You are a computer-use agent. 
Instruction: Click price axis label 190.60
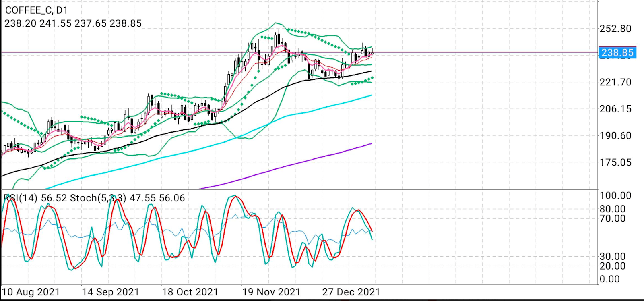615,135
